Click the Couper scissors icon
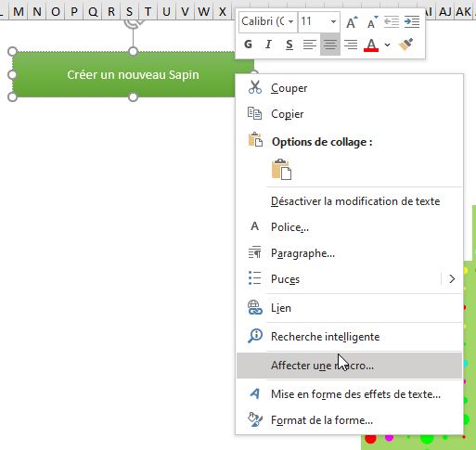Viewport: 476px width, 450px height. 255,87
